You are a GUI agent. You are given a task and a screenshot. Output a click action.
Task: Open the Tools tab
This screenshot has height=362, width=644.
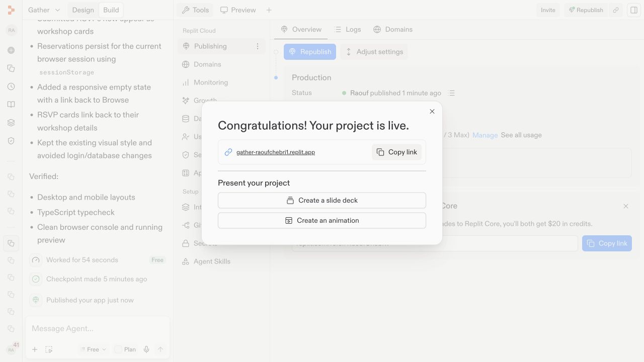click(195, 10)
